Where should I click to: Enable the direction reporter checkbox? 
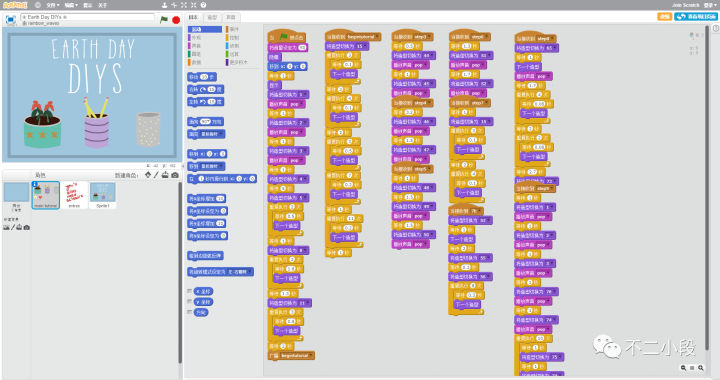(x=190, y=312)
